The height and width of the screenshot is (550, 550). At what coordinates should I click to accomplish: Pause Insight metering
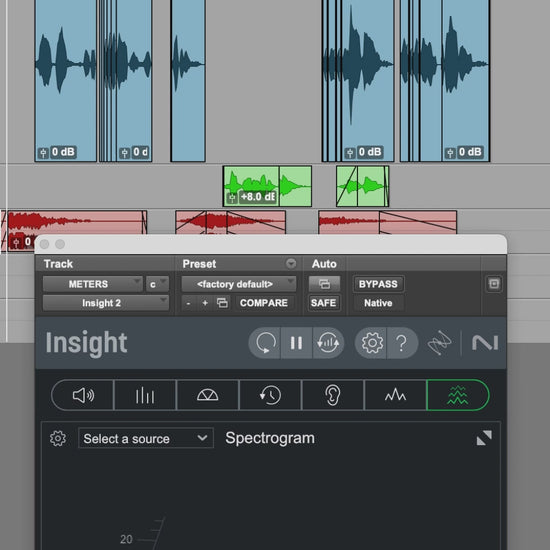tap(296, 343)
